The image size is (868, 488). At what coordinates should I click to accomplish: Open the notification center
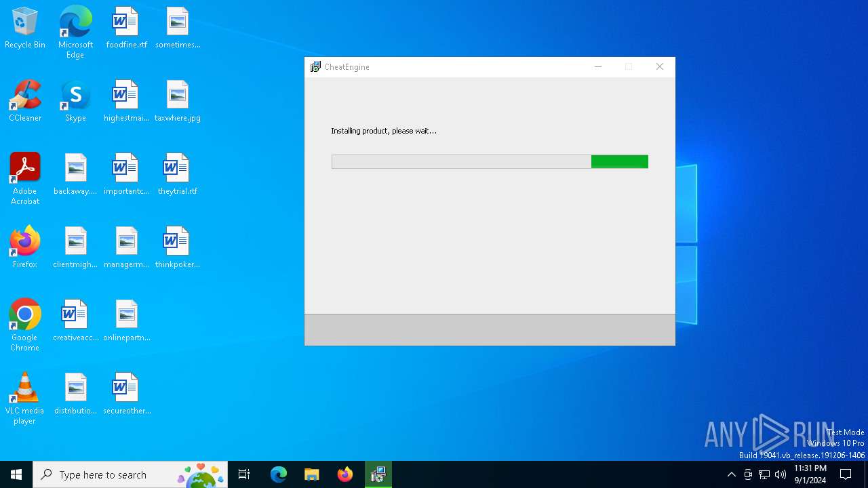pyautogui.click(x=846, y=474)
